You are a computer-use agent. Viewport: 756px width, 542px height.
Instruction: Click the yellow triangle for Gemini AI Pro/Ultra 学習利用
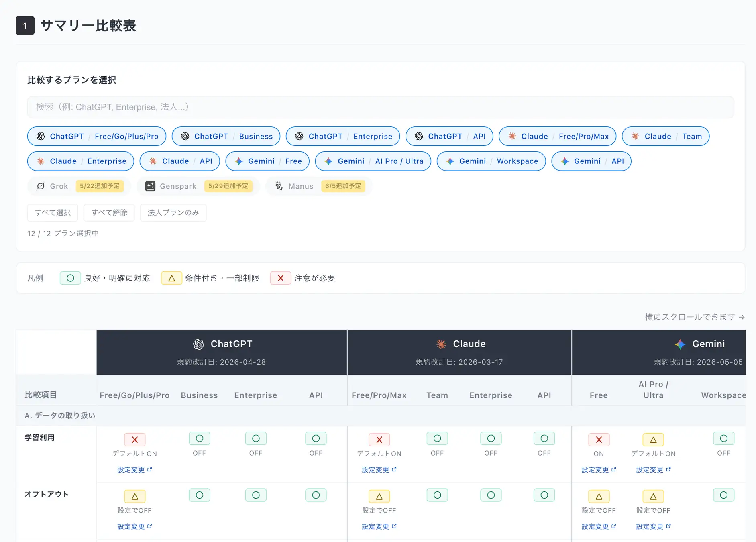[653, 440]
